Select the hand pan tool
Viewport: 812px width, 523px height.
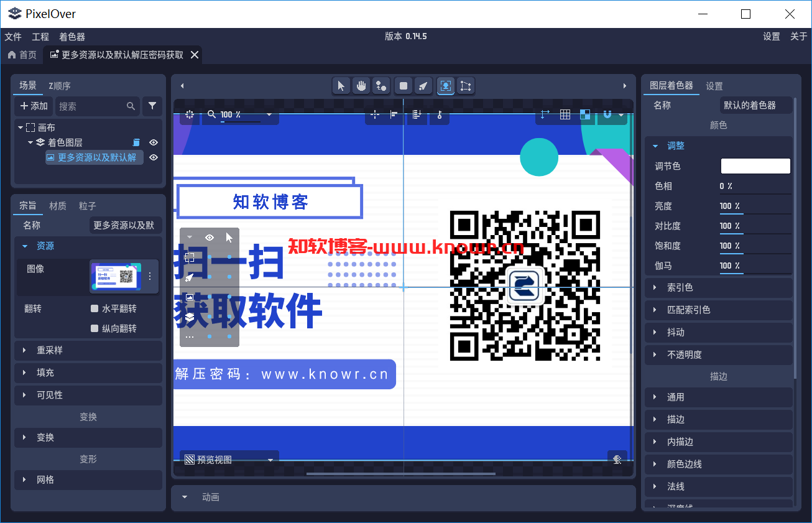tap(361, 86)
